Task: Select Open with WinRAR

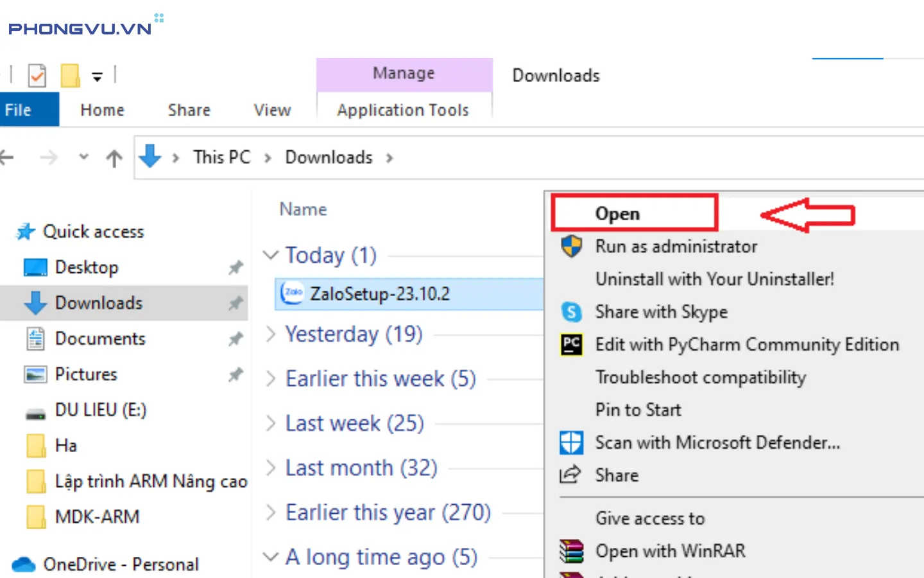Action: click(670, 551)
